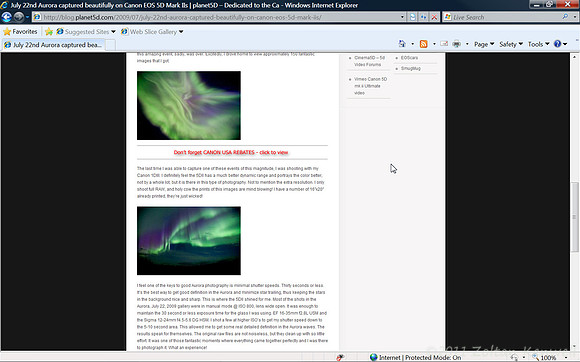Click the pop-up blocker status bar icon
The height and width of the screenshot is (362, 580).
coord(340,357)
